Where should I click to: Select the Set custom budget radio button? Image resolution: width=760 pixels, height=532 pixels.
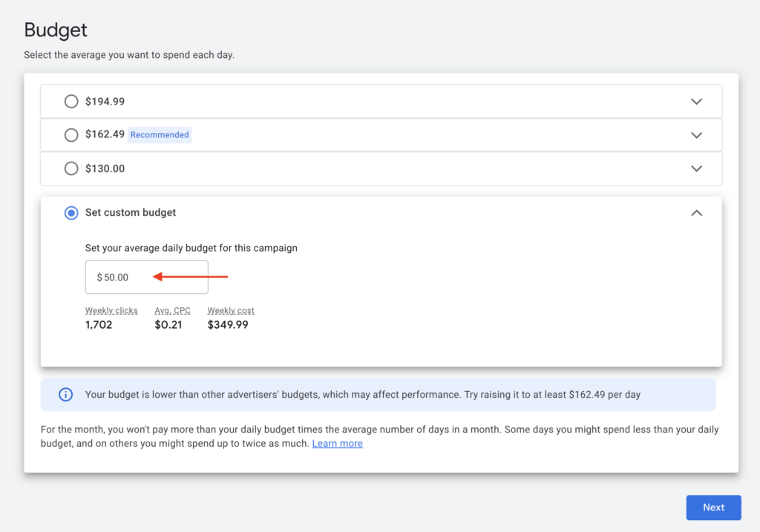point(71,213)
